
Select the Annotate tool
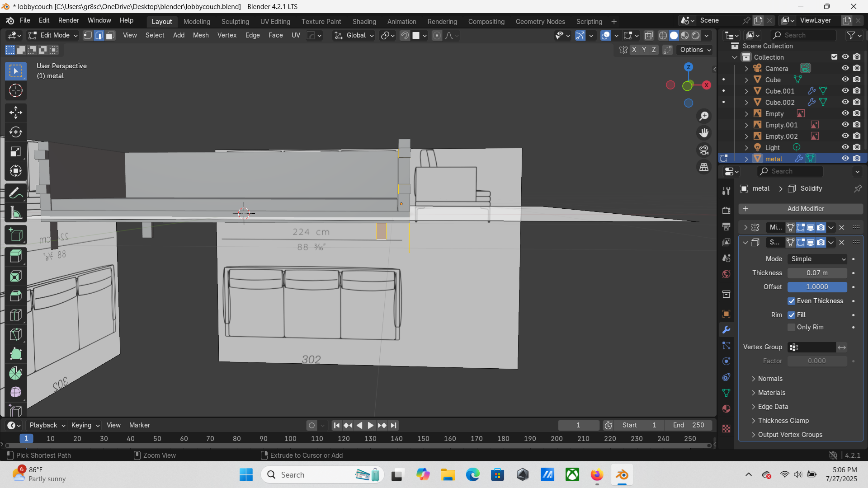point(16,193)
